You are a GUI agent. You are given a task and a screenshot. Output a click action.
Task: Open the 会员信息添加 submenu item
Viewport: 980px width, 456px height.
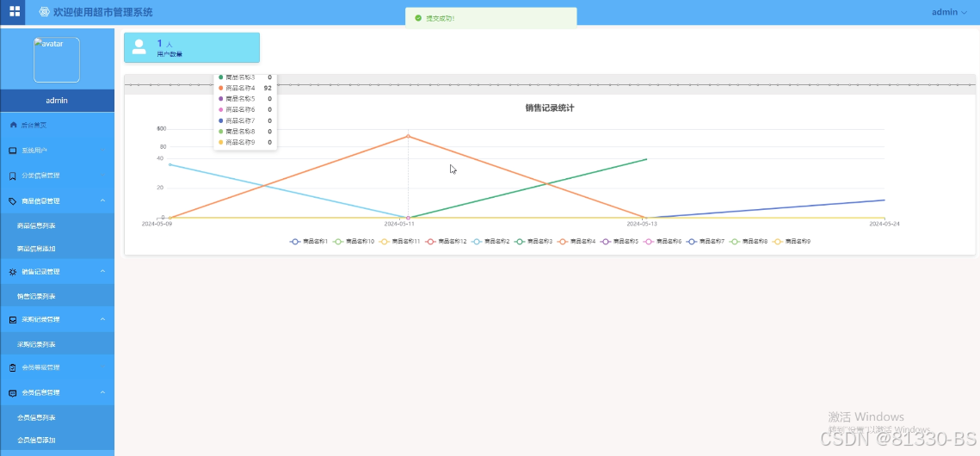[x=57, y=441]
